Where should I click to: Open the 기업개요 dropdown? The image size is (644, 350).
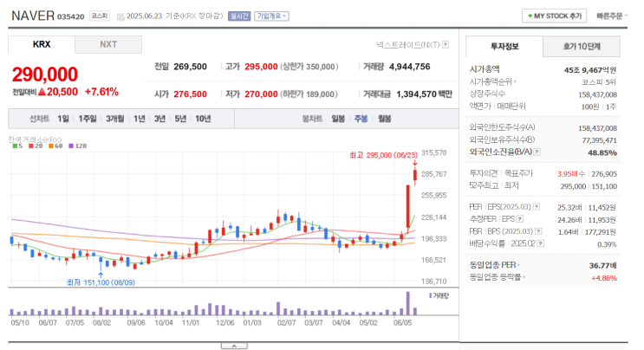tap(271, 16)
